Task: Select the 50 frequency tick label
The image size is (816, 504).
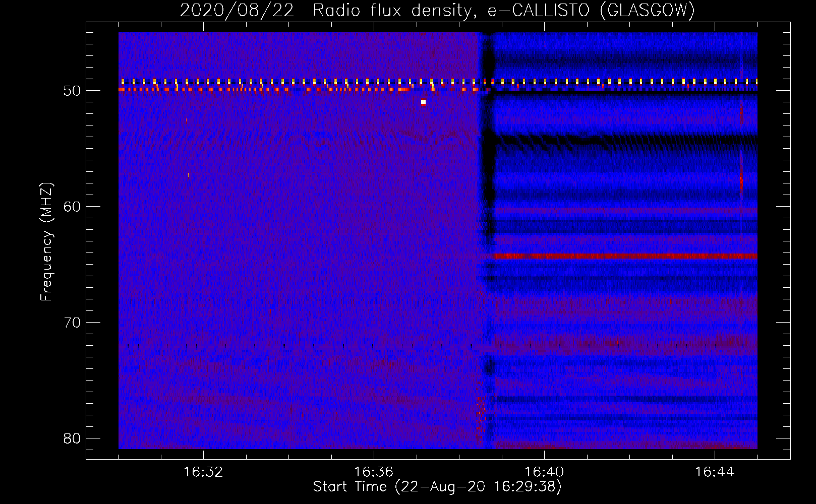Action: [x=73, y=91]
